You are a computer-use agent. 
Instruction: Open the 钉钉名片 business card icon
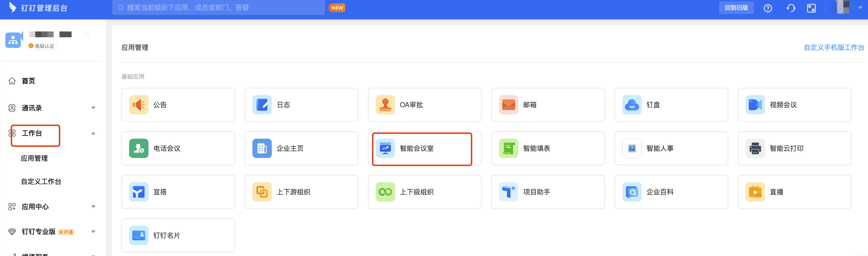click(x=139, y=235)
